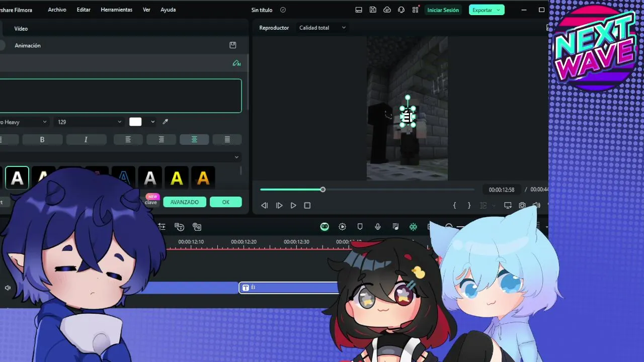Open the apps grid icon

(x=416, y=10)
